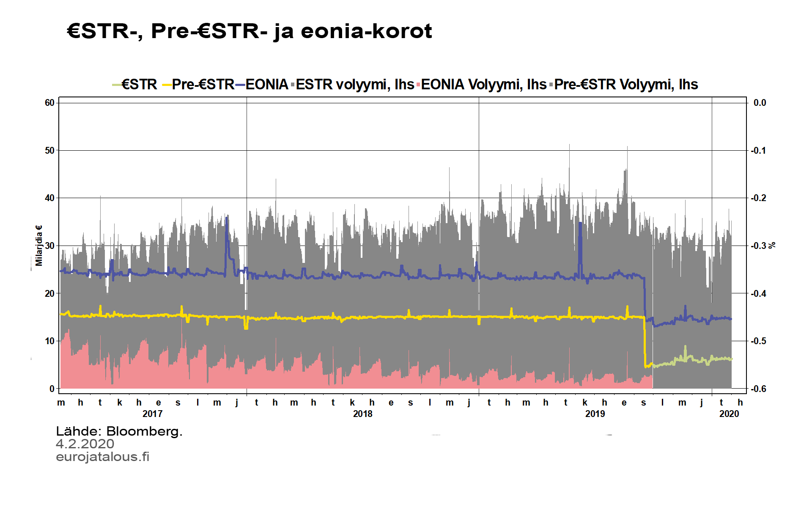Click the right axis value -0.6
This screenshot has width=812, height=508.
coord(758,389)
